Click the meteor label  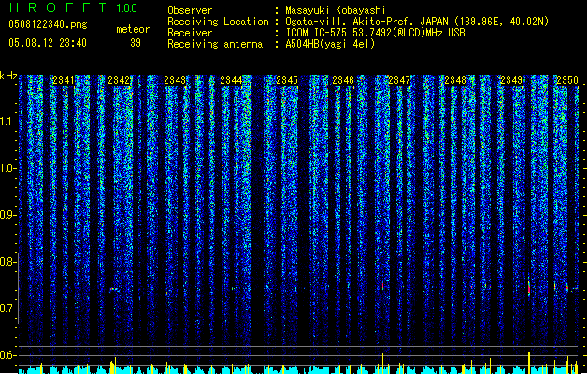[133, 29]
